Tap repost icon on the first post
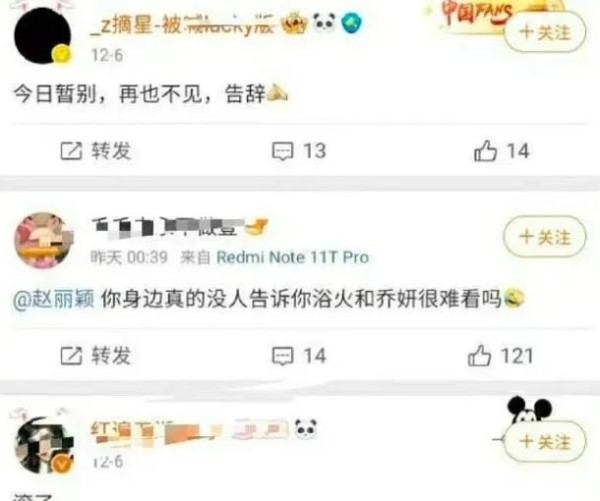Viewport: 600px width, 501px height. pyautogui.click(x=71, y=151)
